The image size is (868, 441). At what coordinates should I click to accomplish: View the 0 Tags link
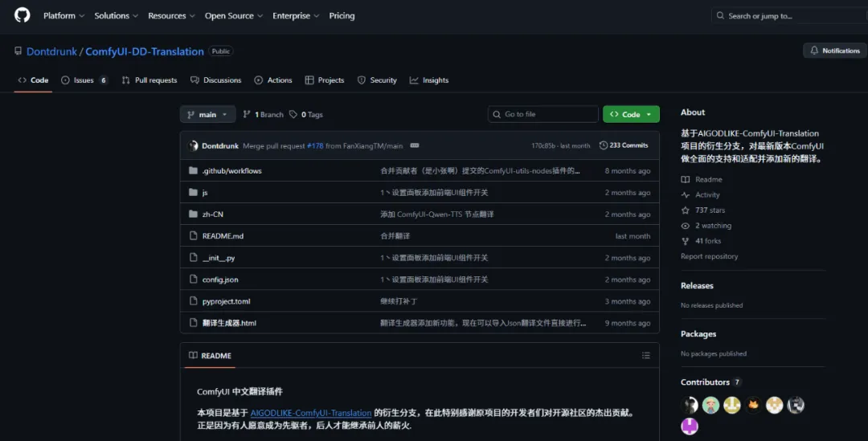tap(306, 115)
